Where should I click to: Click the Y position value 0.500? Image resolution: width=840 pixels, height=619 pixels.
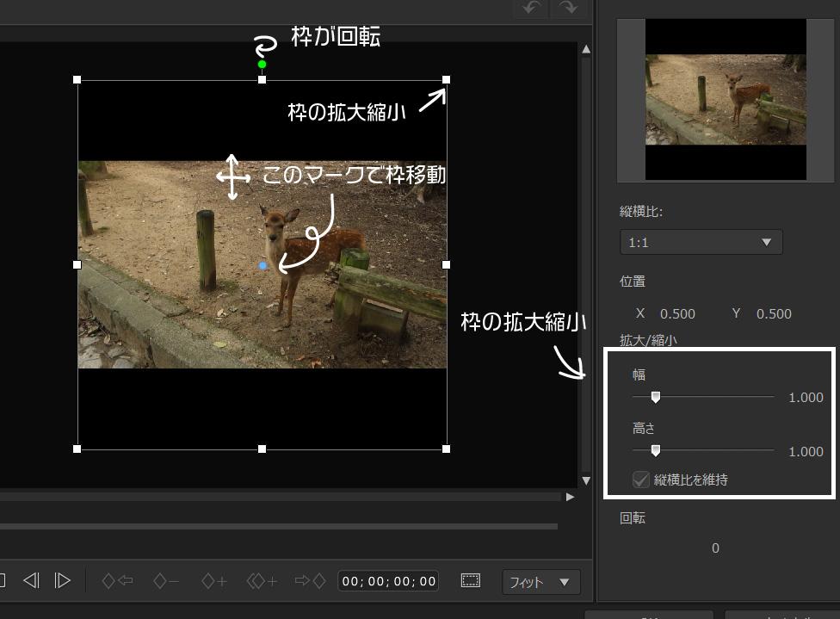click(x=774, y=314)
